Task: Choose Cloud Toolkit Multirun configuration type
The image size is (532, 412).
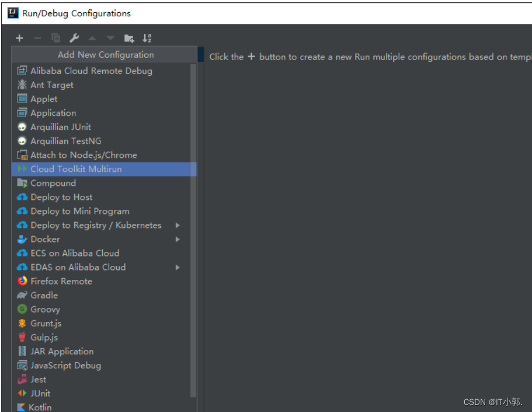Action: pos(104,169)
